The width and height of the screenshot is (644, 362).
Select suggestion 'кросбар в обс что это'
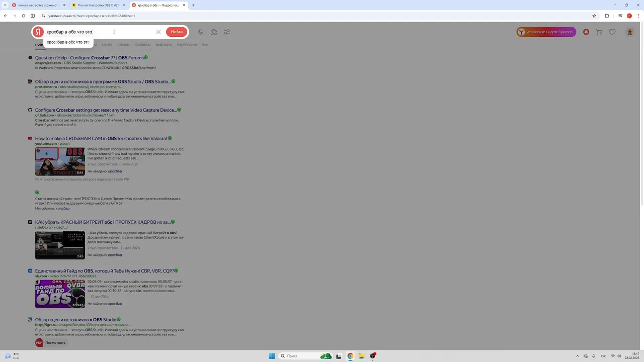[x=68, y=42]
